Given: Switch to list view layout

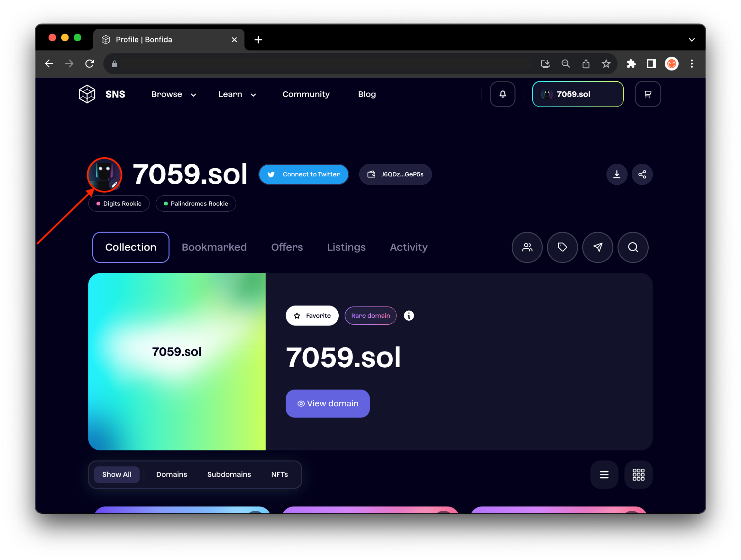Looking at the screenshot, I should (604, 474).
